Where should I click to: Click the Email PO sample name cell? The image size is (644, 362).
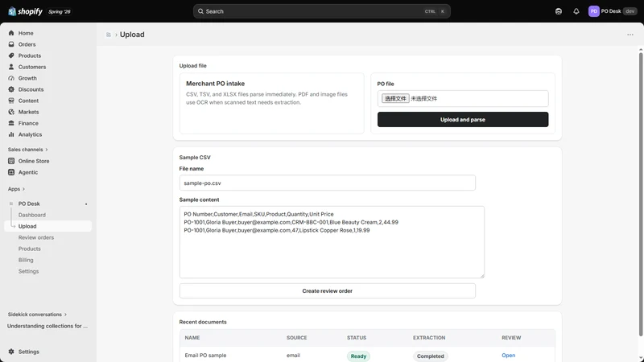click(205, 356)
